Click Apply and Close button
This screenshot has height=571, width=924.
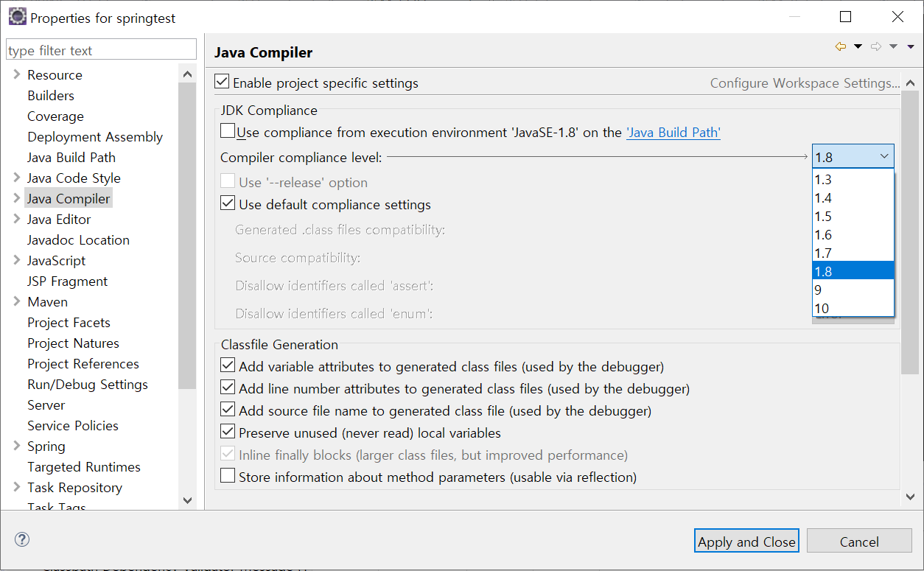point(746,541)
